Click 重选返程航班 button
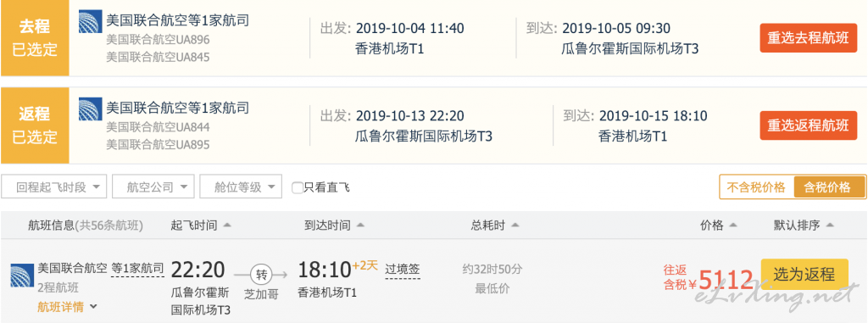 click(808, 125)
